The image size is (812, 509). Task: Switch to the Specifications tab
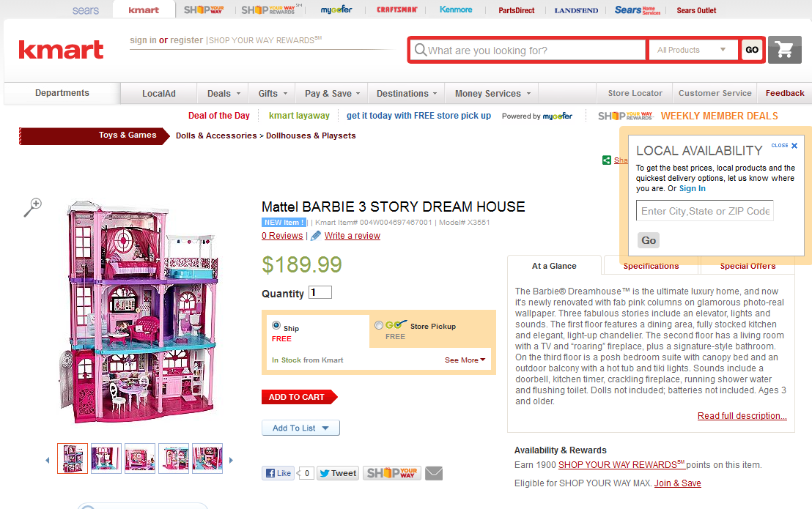(651, 266)
